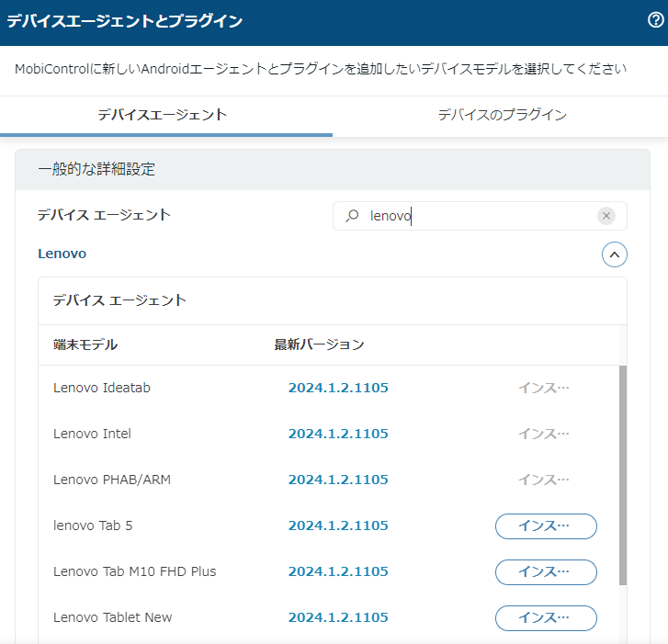Open version link for Lenovo Ideatab
Image resolution: width=668 pixels, height=644 pixels.
(338, 388)
